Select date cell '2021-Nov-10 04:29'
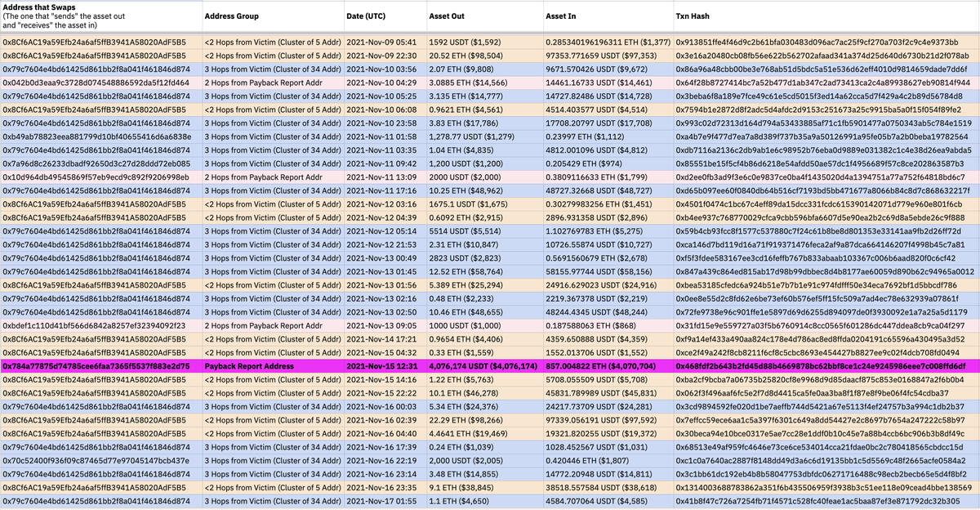Viewport: 980px width, 510px height. coord(385,83)
